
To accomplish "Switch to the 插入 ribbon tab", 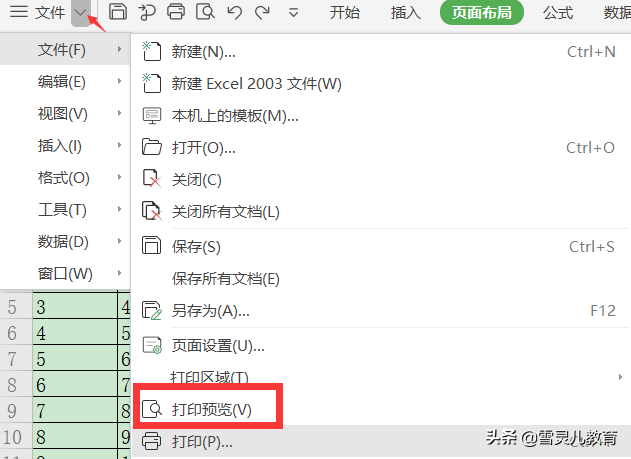I will point(406,13).
